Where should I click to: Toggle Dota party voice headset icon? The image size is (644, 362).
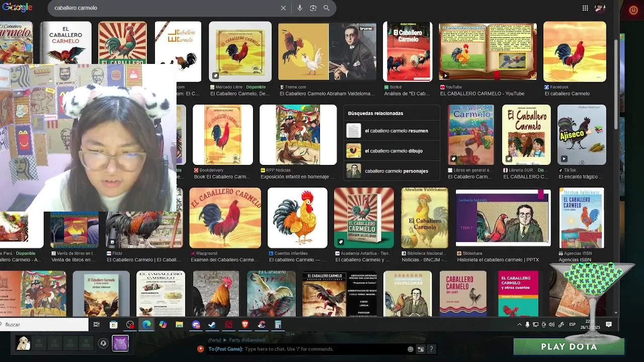[x=103, y=343]
